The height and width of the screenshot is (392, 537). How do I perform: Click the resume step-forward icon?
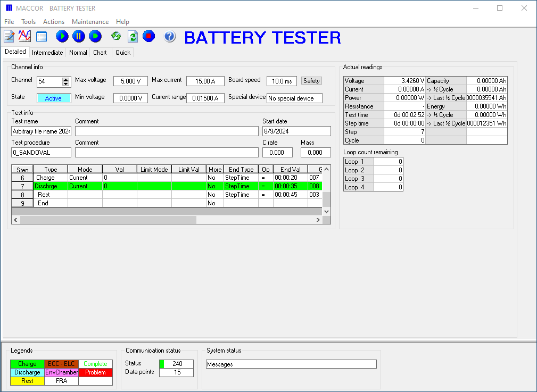[95, 36]
